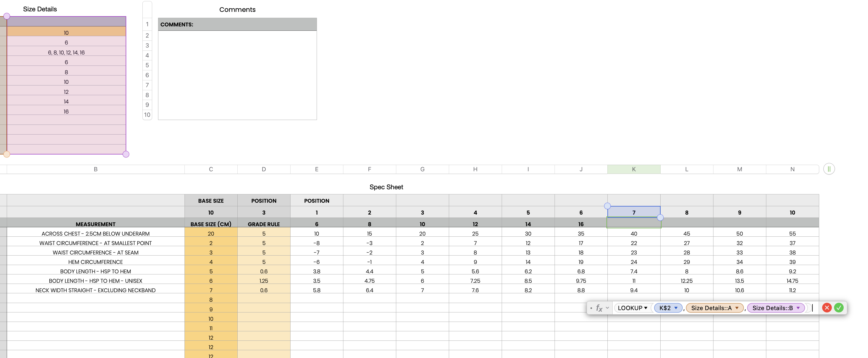Click the BASE SIZE (CM) header cell

tap(211, 224)
